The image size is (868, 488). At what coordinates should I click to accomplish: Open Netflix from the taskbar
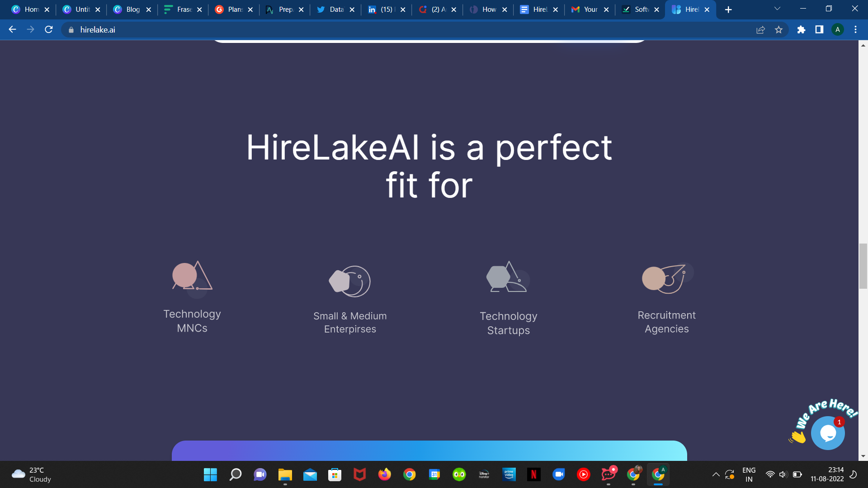(x=534, y=474)
